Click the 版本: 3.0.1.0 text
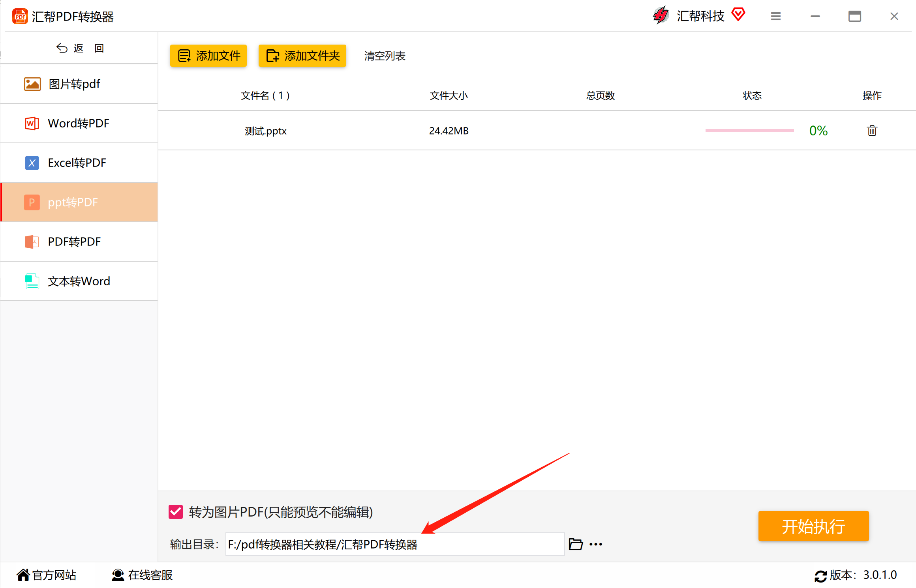 click(863, 575)
